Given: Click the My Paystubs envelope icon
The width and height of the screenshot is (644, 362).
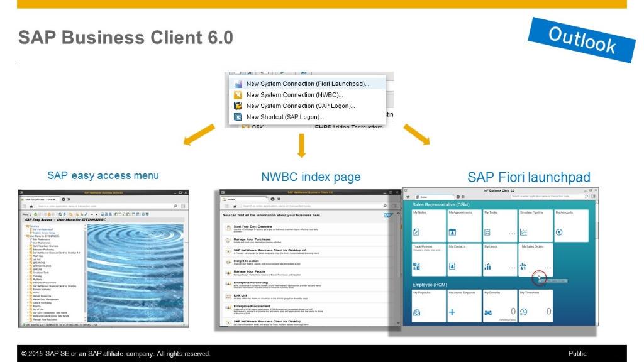Looking at the screenshot, I should click(x=416, y=312).
